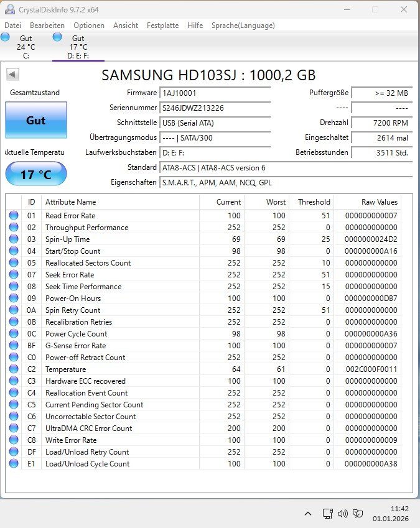
Task: Open the Sprache(Language) menu
Action: click(x=243, y=25)
